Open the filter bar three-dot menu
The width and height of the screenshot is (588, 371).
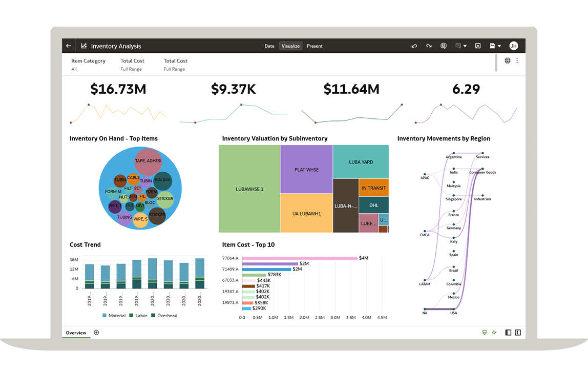click(517, 60)
